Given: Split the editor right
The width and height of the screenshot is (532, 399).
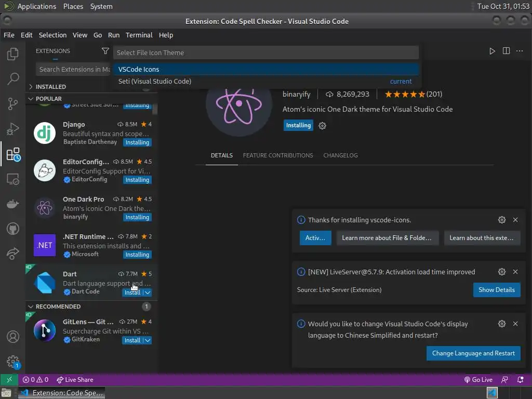Looking at the screenshot, I should (x=506, y=51).
